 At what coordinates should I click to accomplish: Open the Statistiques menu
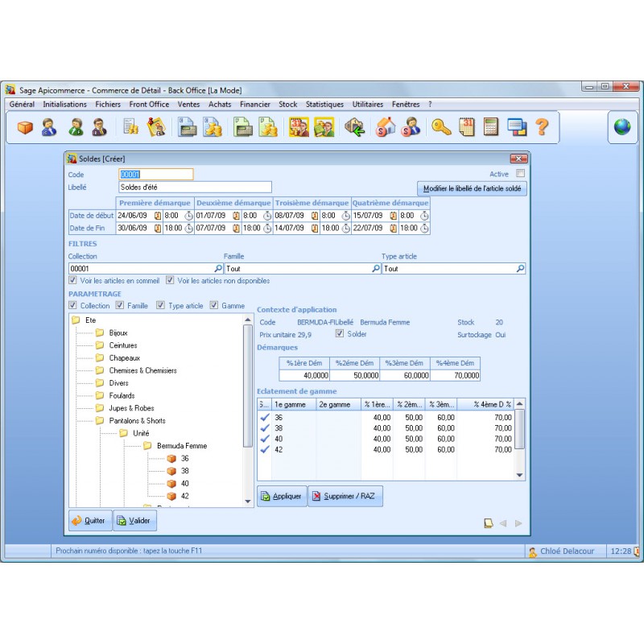pyautogui.click(x=324, y=105)
